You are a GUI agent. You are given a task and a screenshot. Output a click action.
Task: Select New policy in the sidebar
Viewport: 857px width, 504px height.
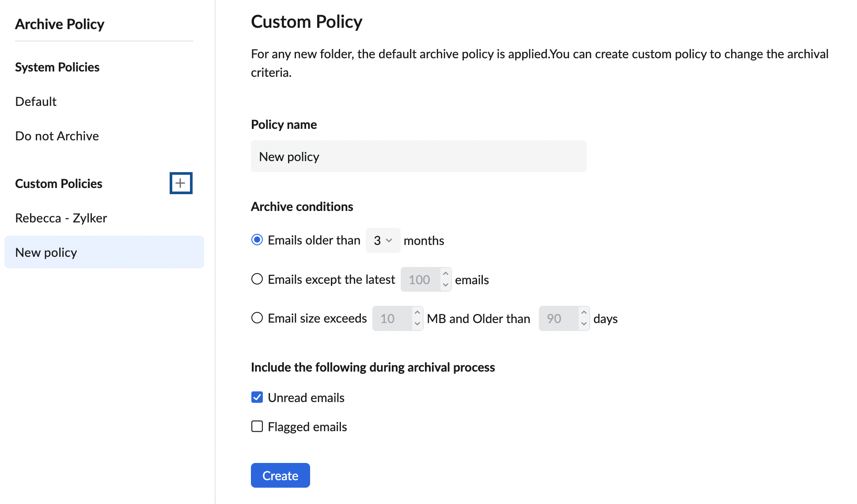[x=104, y=252]
